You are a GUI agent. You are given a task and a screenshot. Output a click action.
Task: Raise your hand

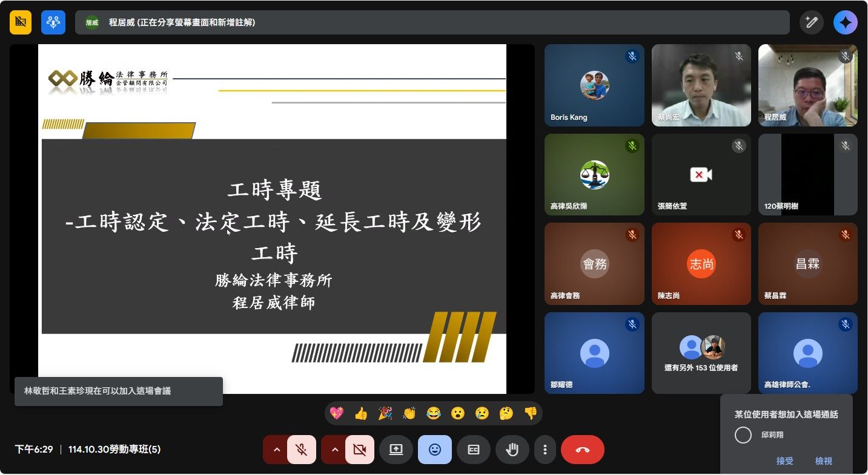512,450
